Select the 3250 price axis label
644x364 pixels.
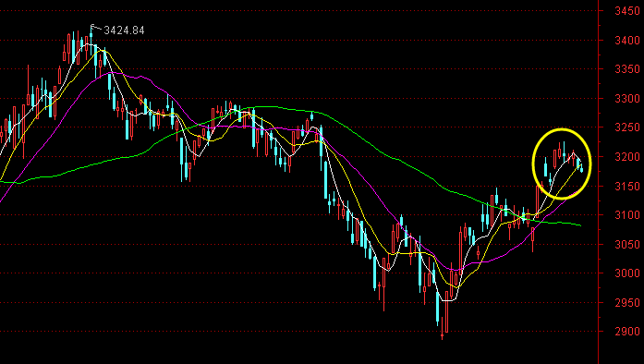click(x=627, y=127)
